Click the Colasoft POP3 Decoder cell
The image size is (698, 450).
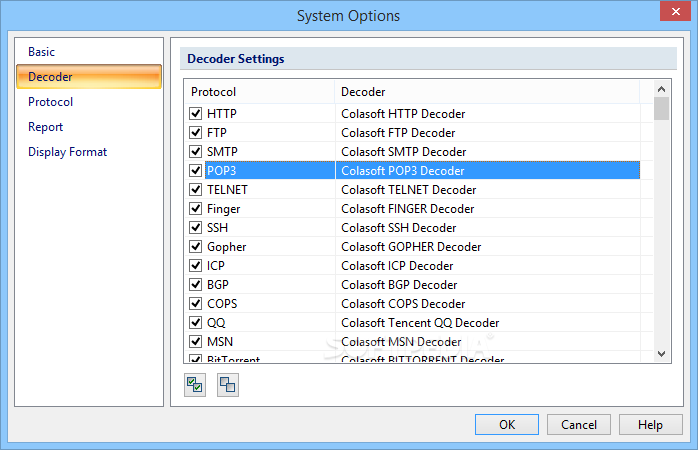(x=487, y=170)
